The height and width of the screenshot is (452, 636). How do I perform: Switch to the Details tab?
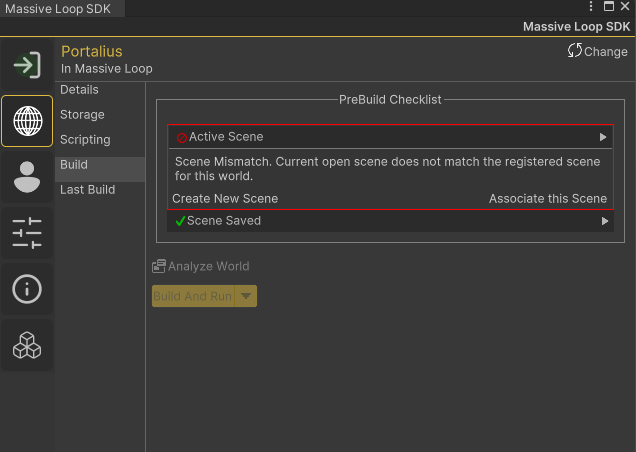[80, 90]
